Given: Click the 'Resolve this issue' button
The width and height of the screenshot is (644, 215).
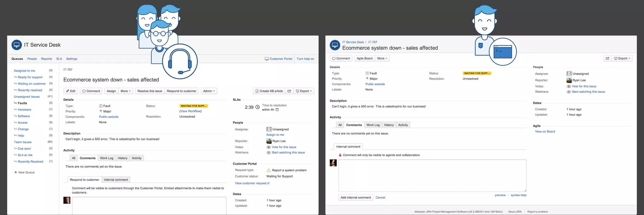Looking at the screenshot, I should coord(150,91).
